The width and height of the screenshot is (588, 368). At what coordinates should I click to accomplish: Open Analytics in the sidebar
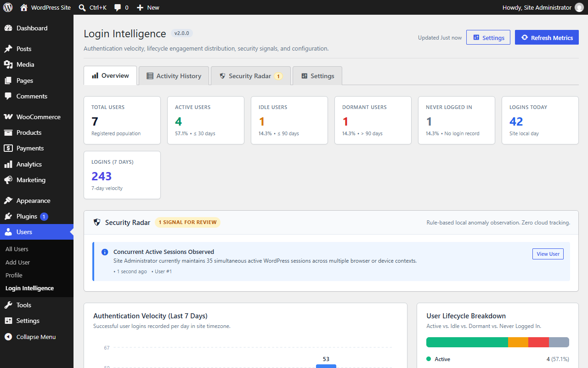click(x=37, y=164)
